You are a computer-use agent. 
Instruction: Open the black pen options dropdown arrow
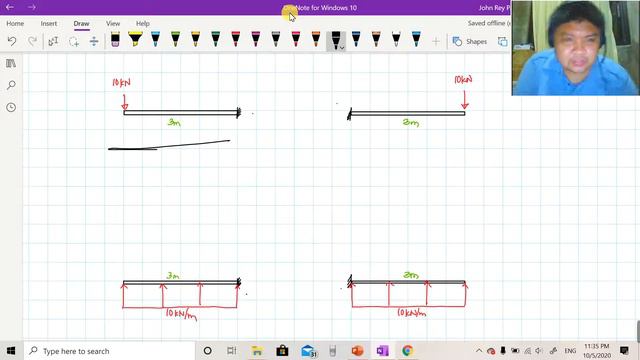point(342,48)
